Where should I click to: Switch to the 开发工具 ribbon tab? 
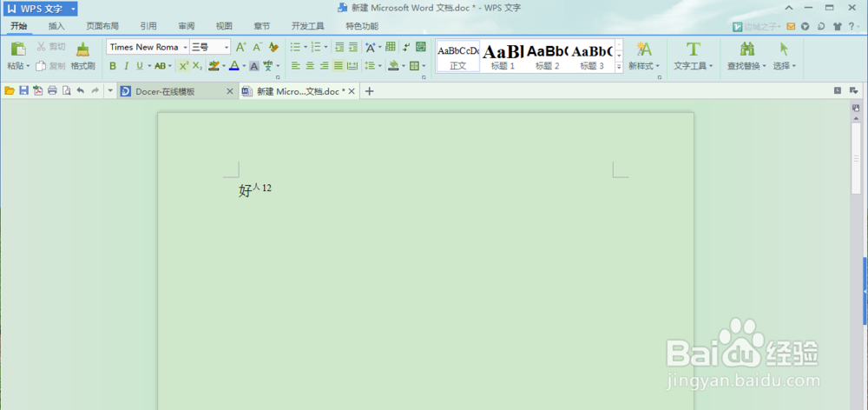308,26
